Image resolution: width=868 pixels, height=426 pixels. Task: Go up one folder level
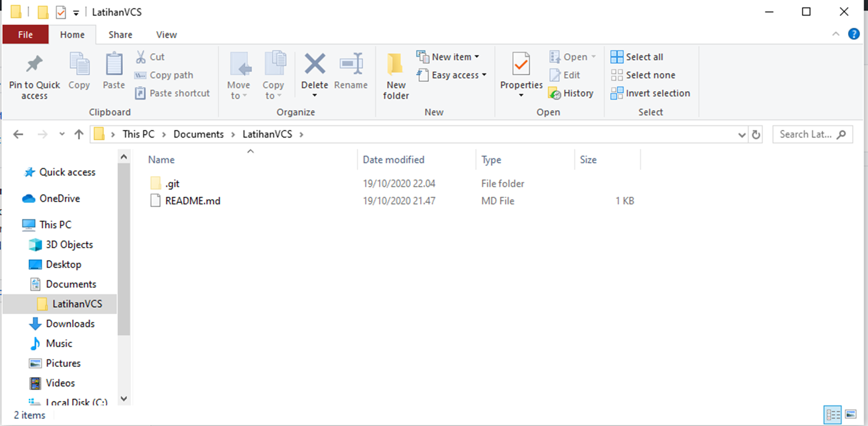(79, 134)
